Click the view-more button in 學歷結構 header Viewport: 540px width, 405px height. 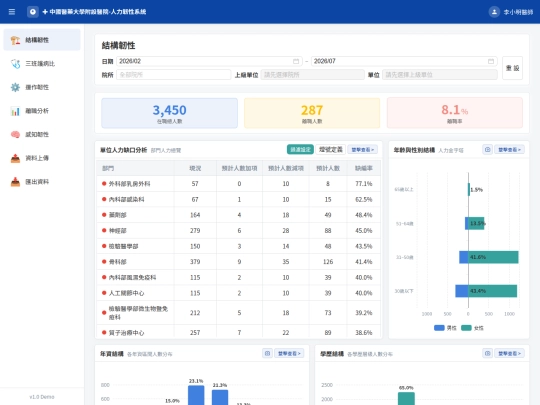[509, 353]
